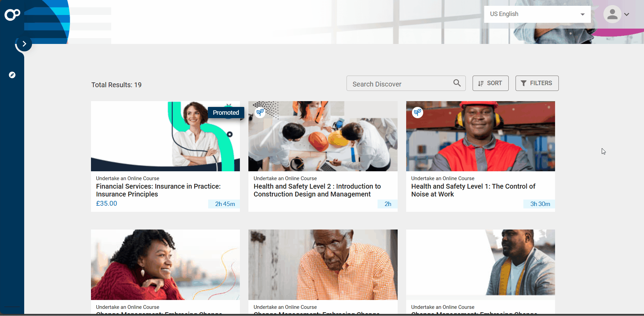The width and height of the screenshot is (644, 316).
Task: Open the US English language dropdown
Action: click(x=537, y=14)
